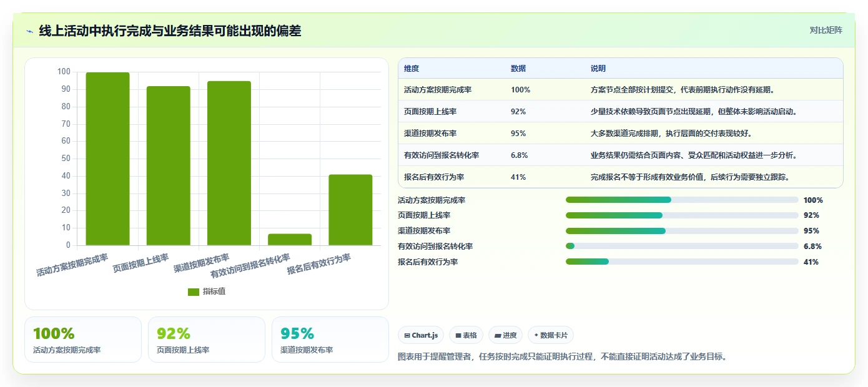Viewport: 868px width, 387px height.
Task: Click table cell 报名后有效行为率
Action: (x=434, y=177)
